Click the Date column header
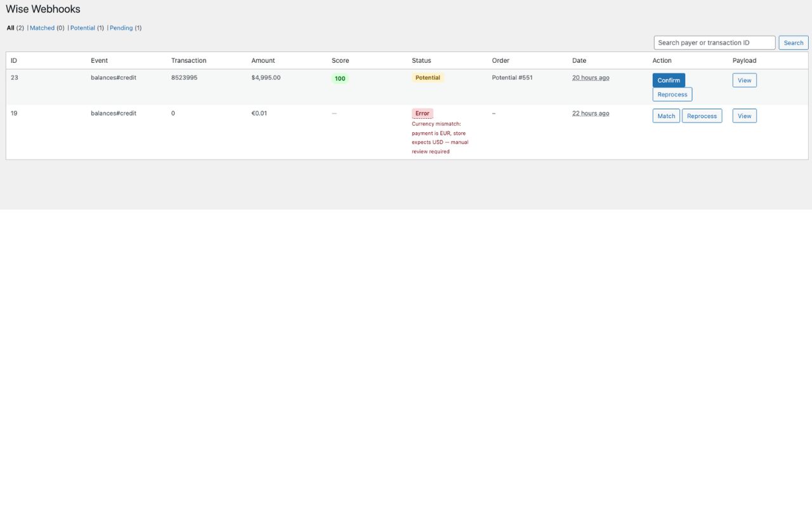 click(579, 61)
